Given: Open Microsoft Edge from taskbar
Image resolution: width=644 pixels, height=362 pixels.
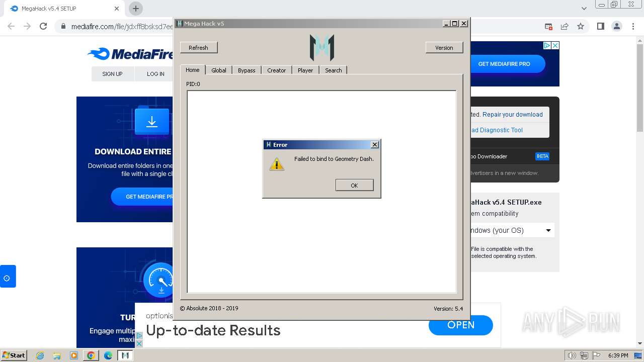Looking at the screenshot, I should [108, 355].
